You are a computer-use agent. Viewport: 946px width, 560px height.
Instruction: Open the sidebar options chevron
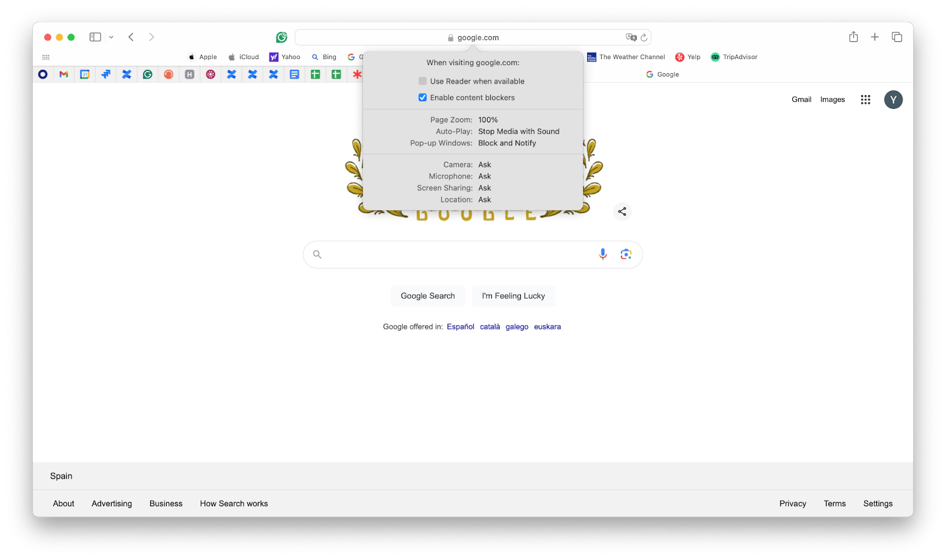111,37
